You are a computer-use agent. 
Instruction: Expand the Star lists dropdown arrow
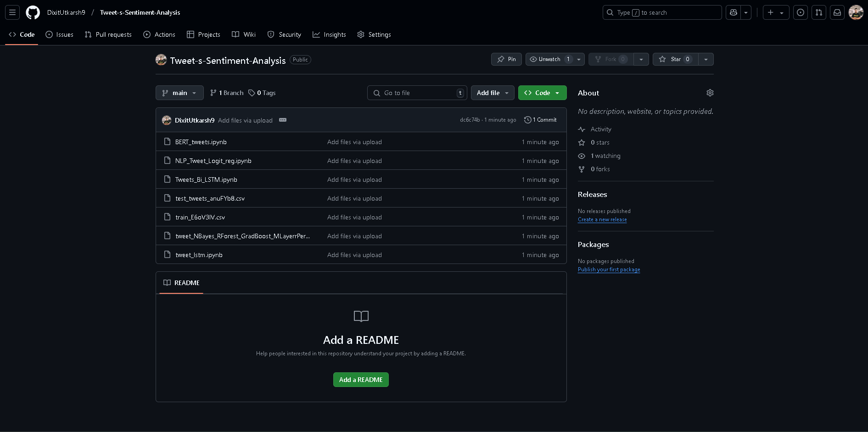[706, 59]
